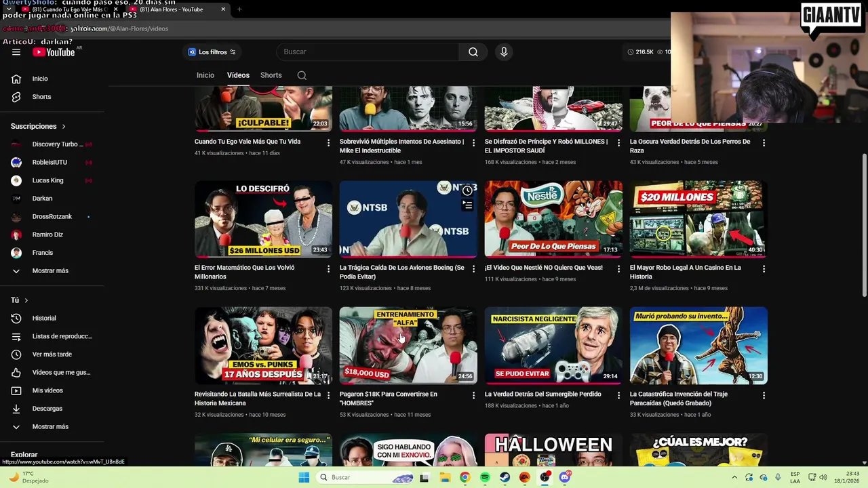Open OBS Studio from the taskbar
Image resolution: width=868 pixels, height=488 pixels.
[x=545, y=477]
